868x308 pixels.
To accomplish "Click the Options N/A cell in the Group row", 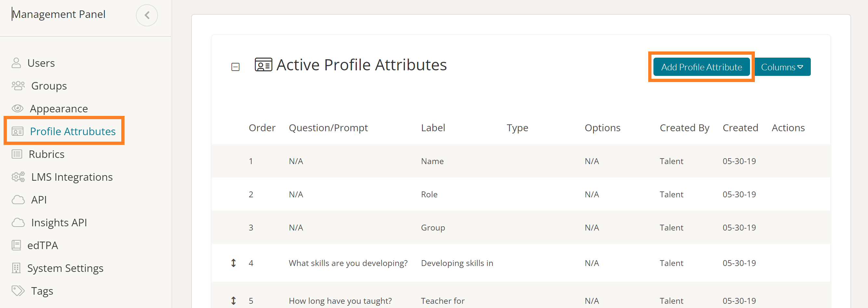I will pyautogui.click(x=592, y=228).
